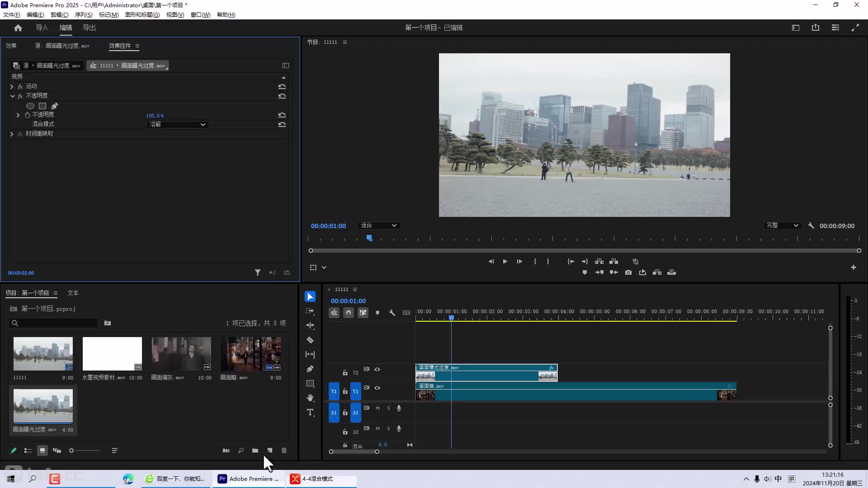Viewport: 868px width, 488px height.
Task: Select the Track Select Forward tool
Action: (x=310, y=311)
